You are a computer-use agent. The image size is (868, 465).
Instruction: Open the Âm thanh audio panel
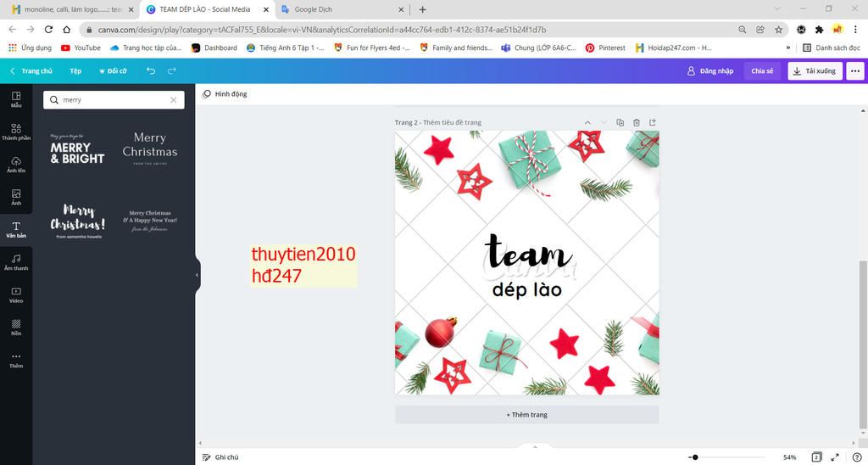point(16,263)
